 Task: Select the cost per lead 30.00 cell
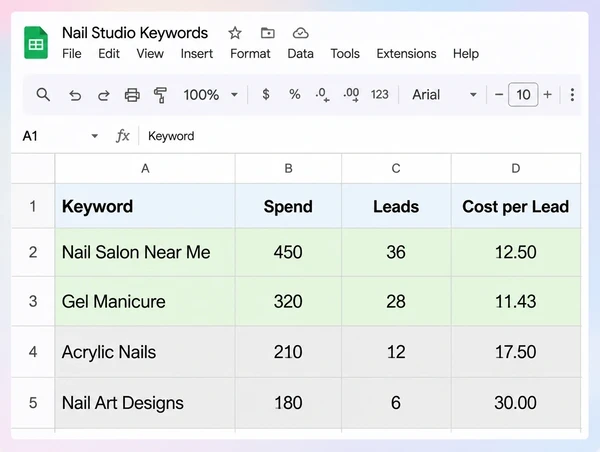click(516, 403)
